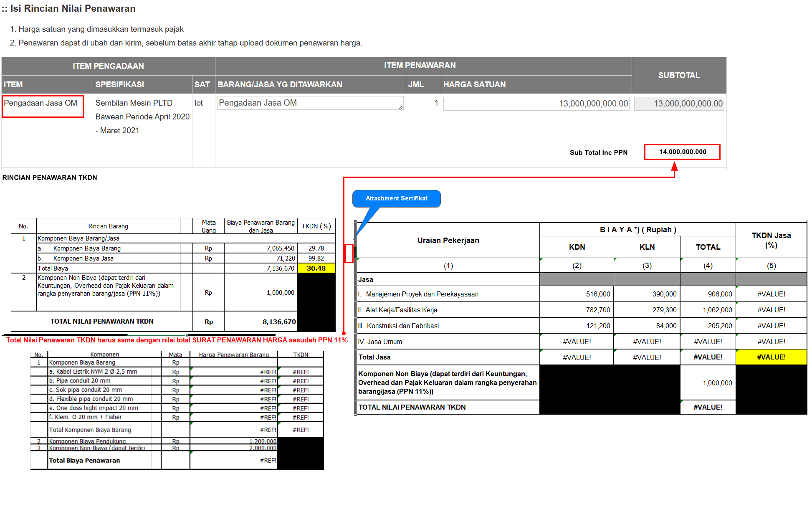
Task: Click the Harga Satuan input field
Action: (536, 104)
